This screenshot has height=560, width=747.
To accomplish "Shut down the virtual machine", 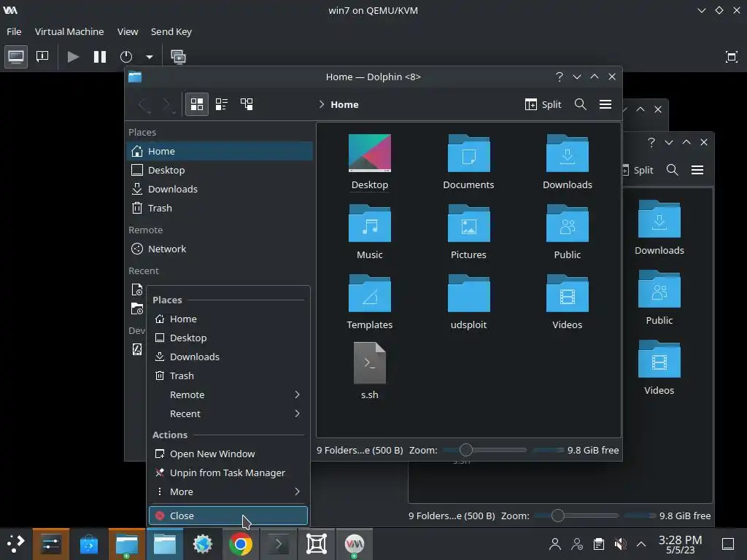I will (126, 57).
